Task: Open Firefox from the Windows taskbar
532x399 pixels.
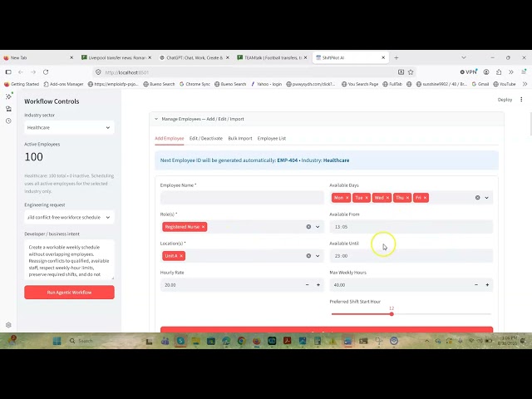Action: click(257, 341)
